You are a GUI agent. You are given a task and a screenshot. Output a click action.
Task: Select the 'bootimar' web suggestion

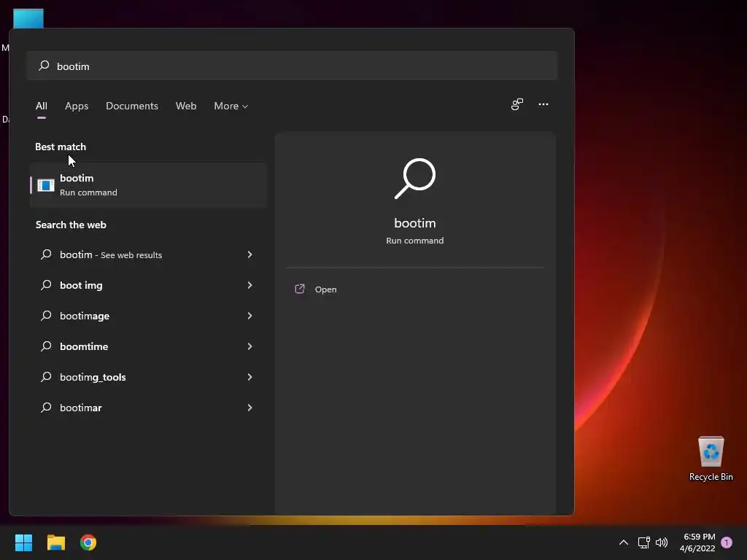[148, 408]
